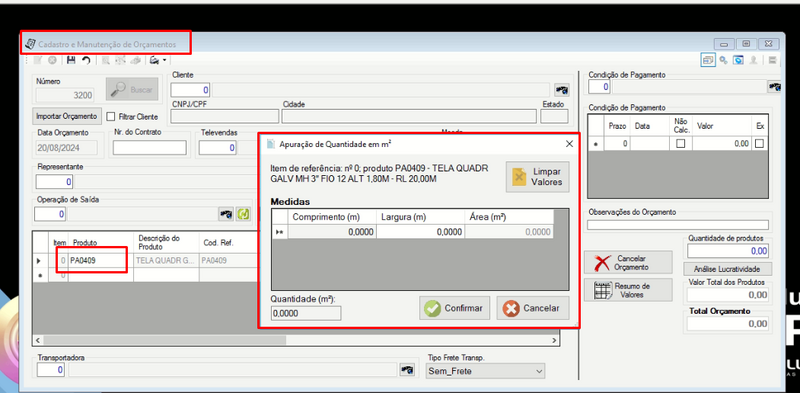Click the products grid horizontal scrollbar right arrow

pos(555,340)
